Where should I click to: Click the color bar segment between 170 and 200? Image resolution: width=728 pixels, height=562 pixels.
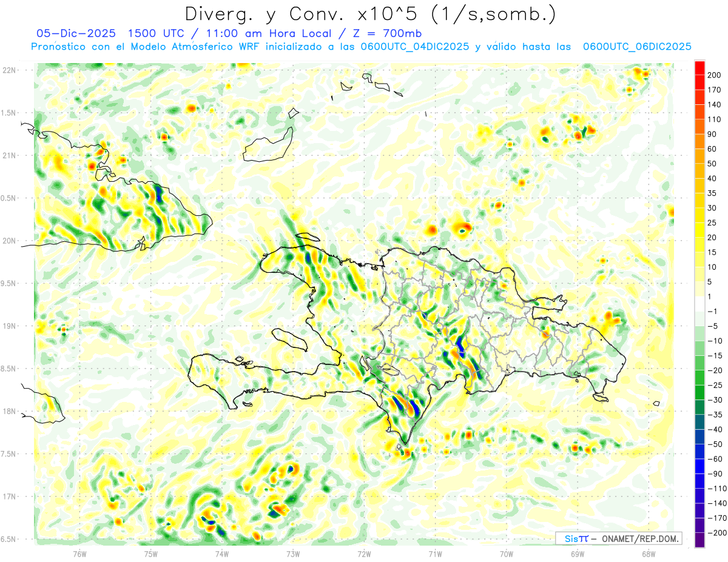point(699,82)
